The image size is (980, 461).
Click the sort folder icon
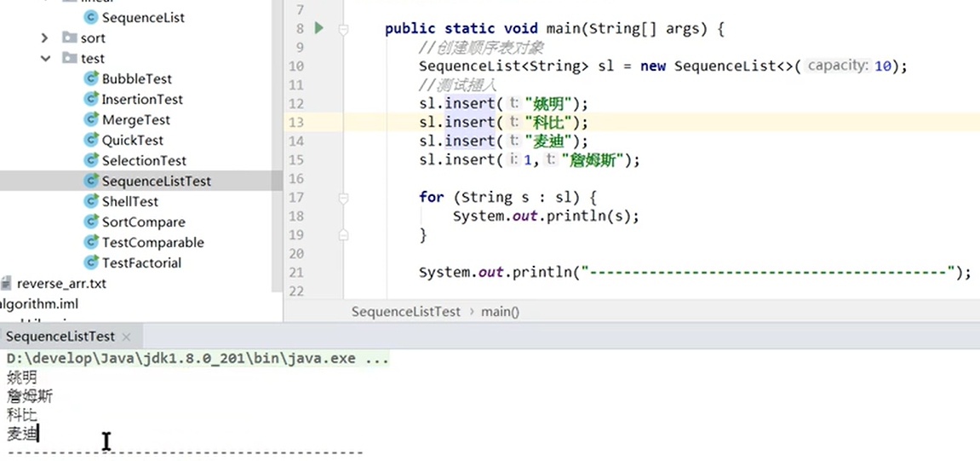[69, 37]
